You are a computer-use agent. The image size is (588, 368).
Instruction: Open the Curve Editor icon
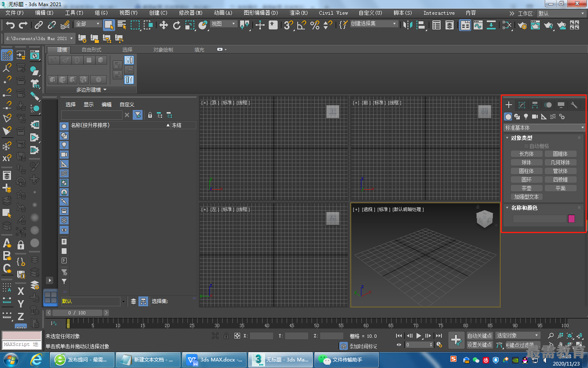click(x=478, y=25)
